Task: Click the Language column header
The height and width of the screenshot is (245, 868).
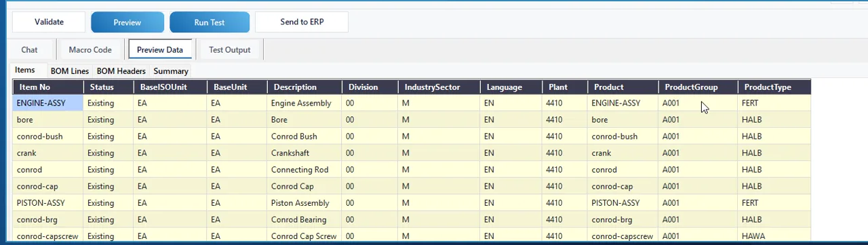Action: (511, 87)
